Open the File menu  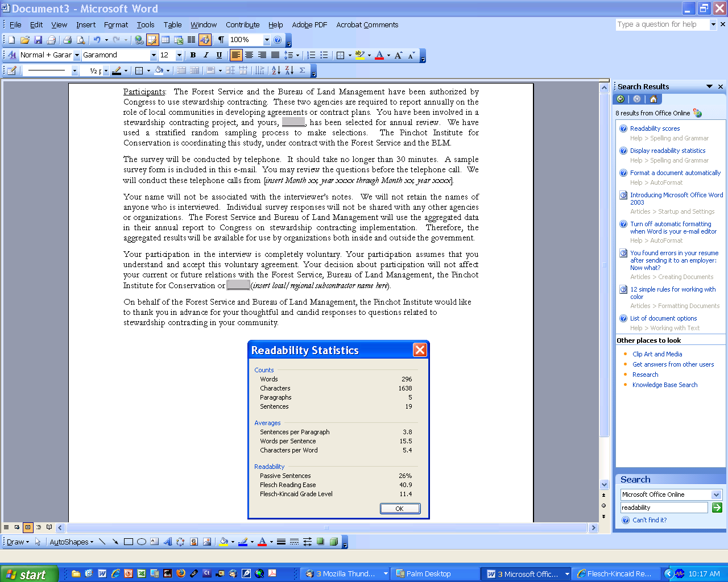15,24
